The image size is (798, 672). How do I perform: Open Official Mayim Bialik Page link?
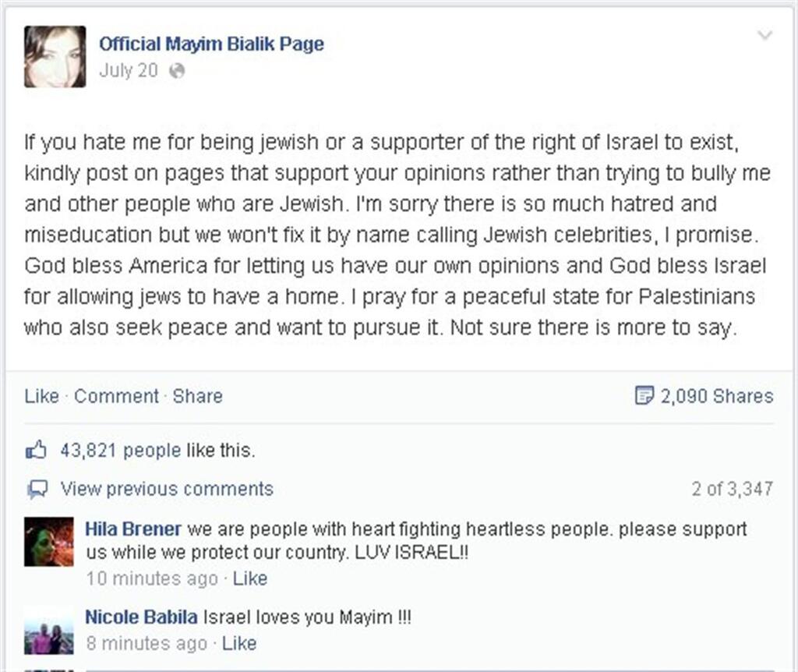211,44
